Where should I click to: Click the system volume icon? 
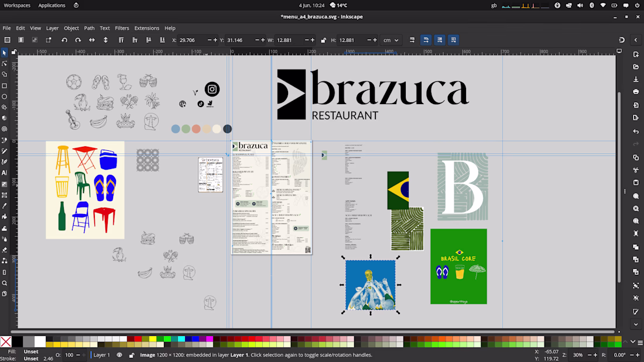click(x=580, y=5)
